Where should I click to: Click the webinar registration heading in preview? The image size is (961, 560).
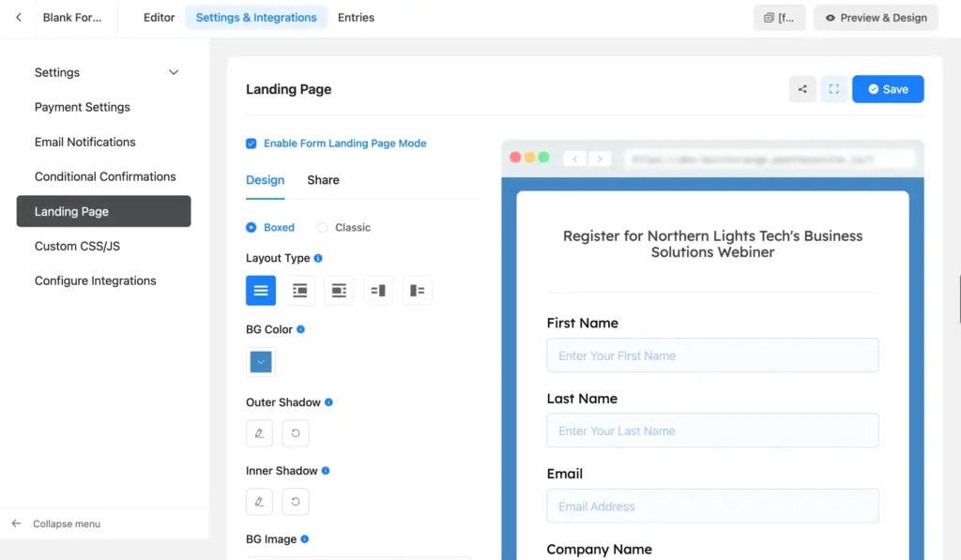coord(713,245)
